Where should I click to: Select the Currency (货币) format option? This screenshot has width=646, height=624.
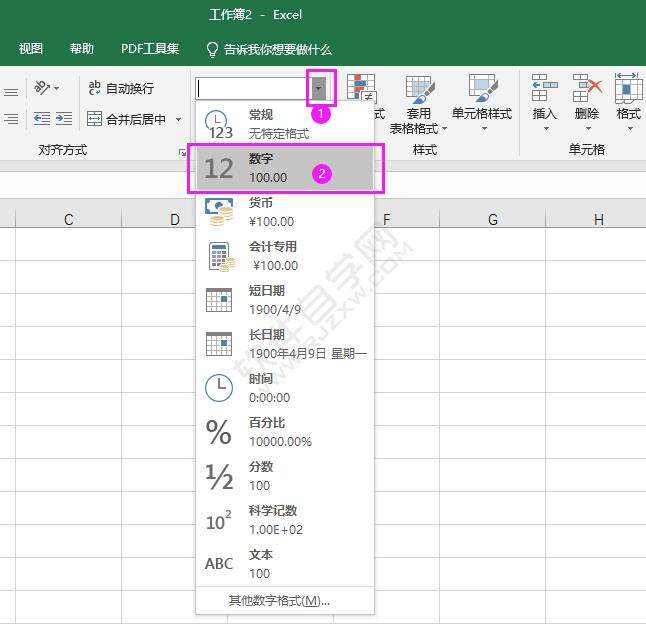point(285,212)
